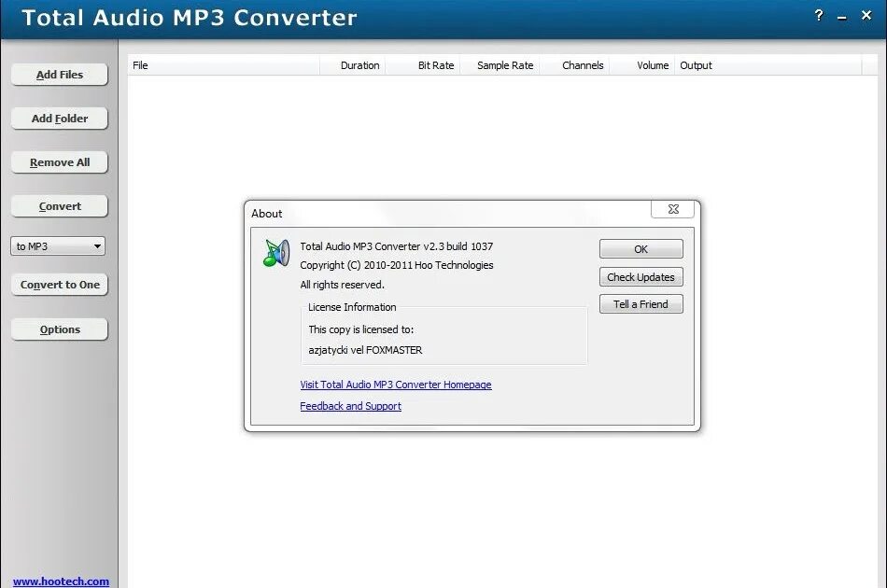
Task: Select the version text 'v2.3 build 1037'
Action: tap(458, 246)
